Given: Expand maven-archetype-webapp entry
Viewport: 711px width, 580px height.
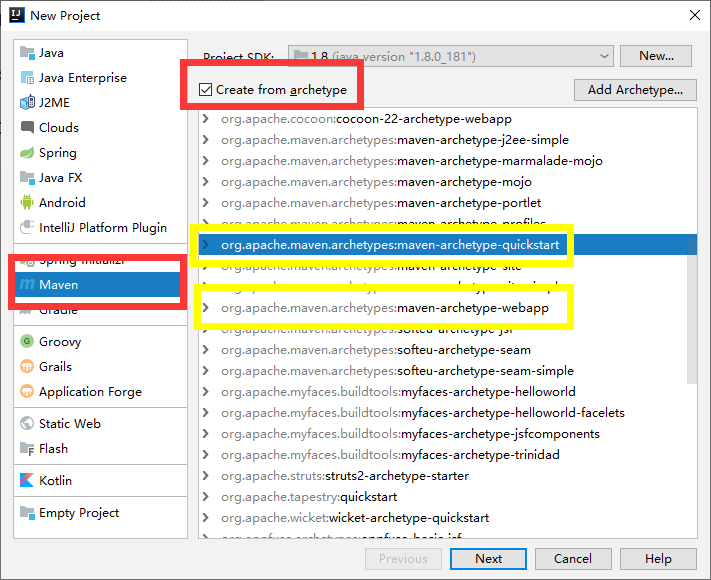Looking at the screenshot, I should pos(206,308).
